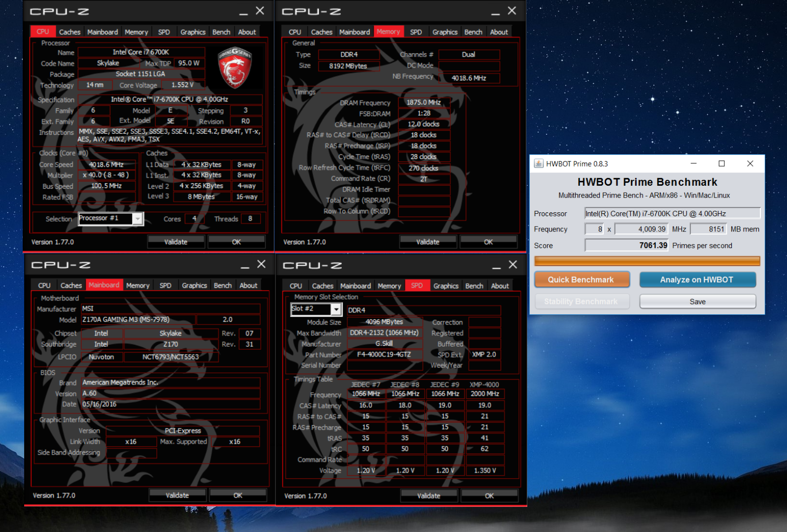Click the HWBOT Prime Java window icon

[x=539, y=164]
